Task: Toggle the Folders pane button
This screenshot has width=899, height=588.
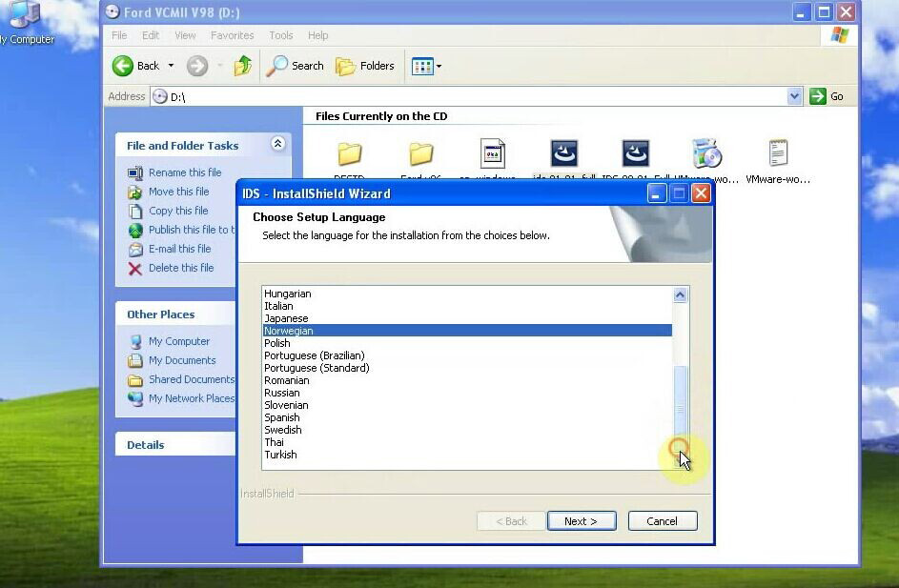Action: pyautogui.click(x=364, y=66)
